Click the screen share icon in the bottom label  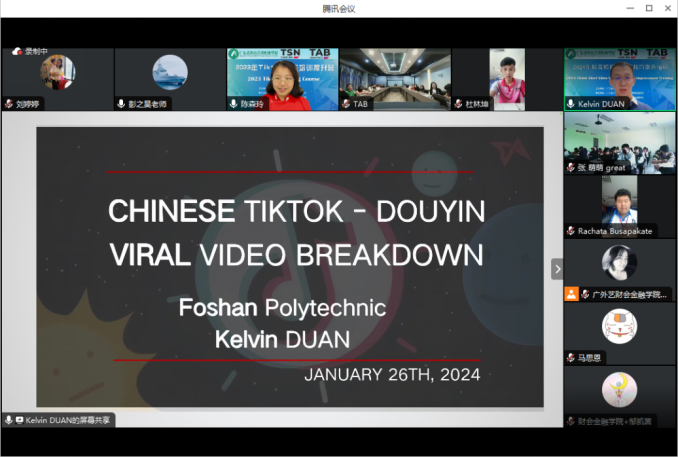(19, 420)
